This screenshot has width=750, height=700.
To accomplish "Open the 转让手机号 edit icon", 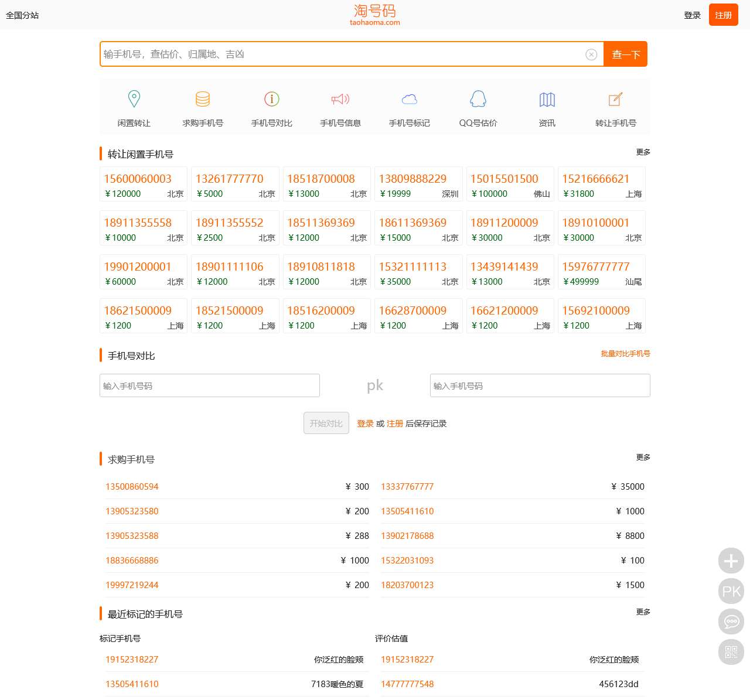I will coord(615,99).
